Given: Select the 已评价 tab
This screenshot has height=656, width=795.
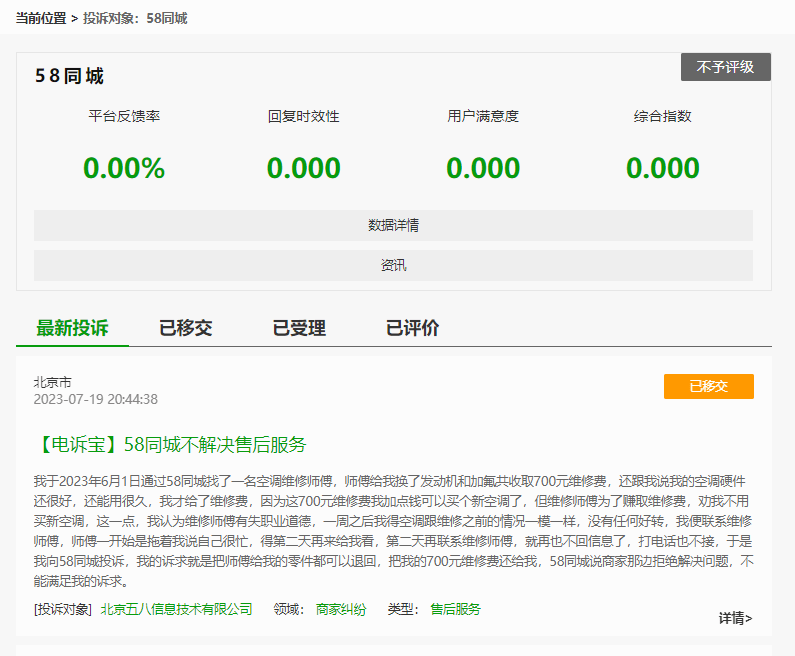Looking at the screenshot, I should 412,328.
